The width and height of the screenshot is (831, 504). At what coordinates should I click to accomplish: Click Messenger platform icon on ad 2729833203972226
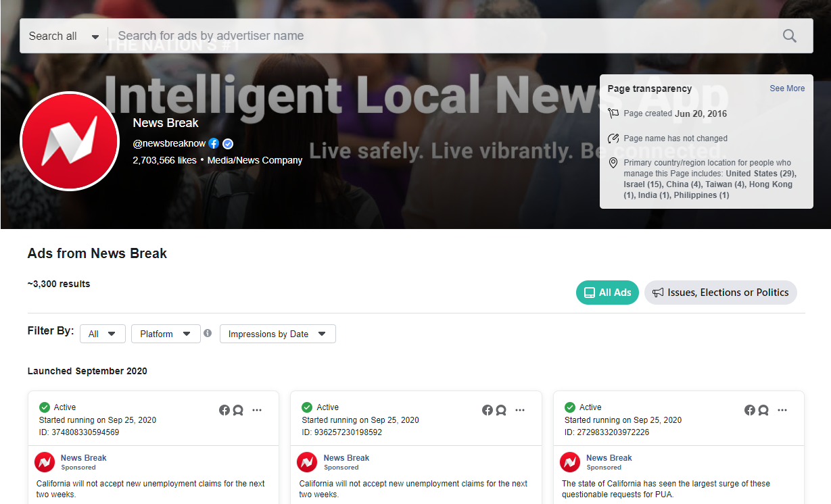click(x=763, y=410)
